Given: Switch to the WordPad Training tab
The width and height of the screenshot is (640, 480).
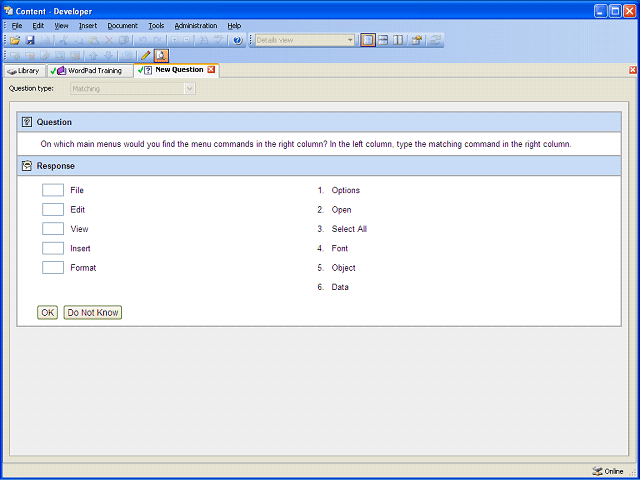Looking at the screenshot, I should point(90,71).
